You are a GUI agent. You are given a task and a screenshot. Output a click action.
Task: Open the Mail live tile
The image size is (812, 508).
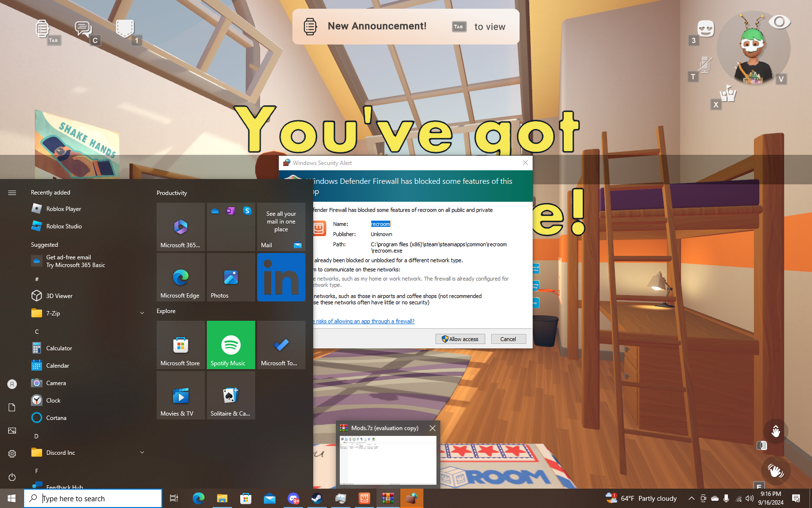[281, 227]
